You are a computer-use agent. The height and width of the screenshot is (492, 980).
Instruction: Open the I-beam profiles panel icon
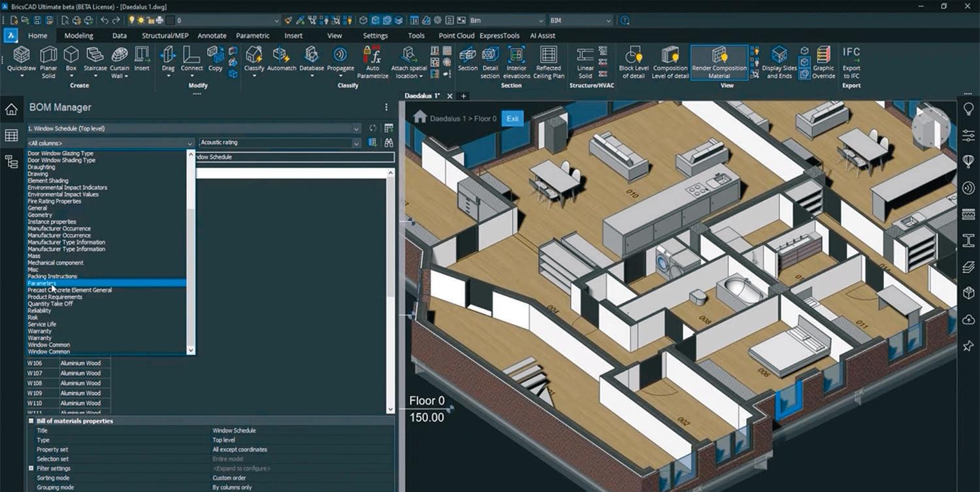pos(968,240)
